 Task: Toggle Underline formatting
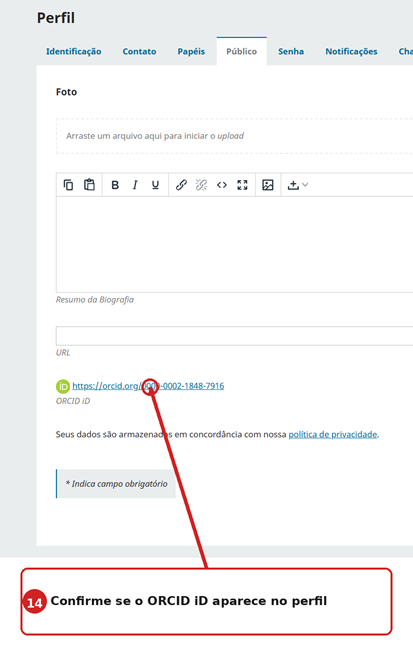[x=155, y=185]
